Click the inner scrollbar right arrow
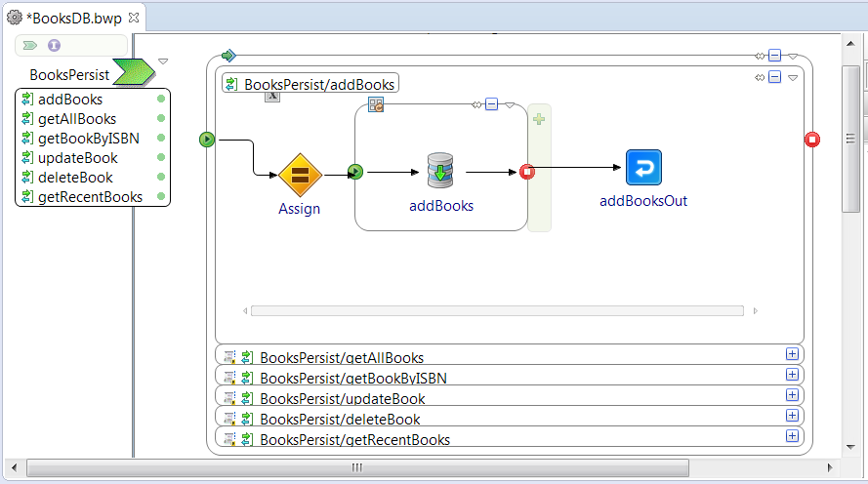 [755, 311]
